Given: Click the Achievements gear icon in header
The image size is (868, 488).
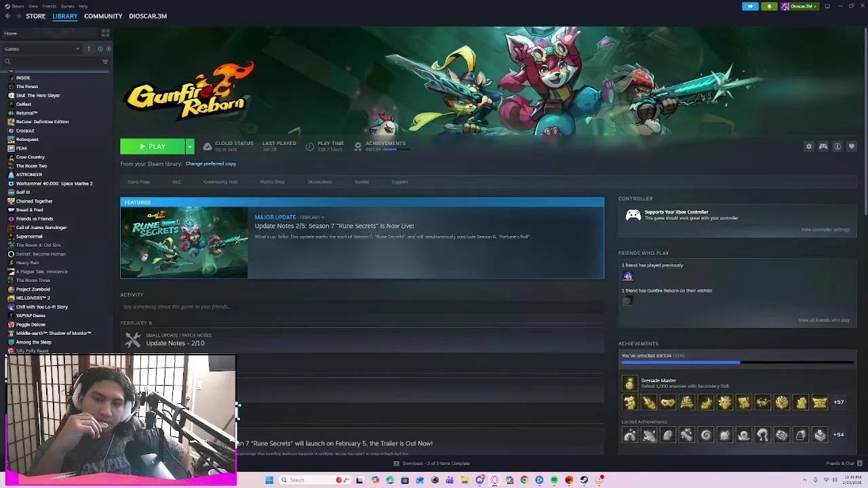Looking at the screenshot, I should pyautogui.click(x=358, y=146).
